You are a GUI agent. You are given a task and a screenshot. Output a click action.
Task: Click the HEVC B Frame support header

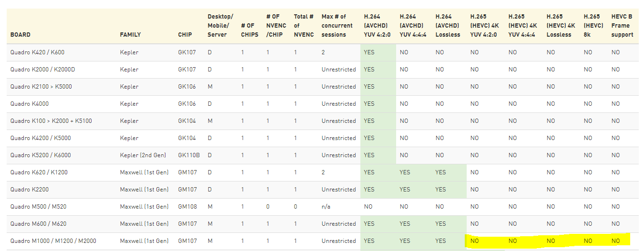click(x=622, y=26)
